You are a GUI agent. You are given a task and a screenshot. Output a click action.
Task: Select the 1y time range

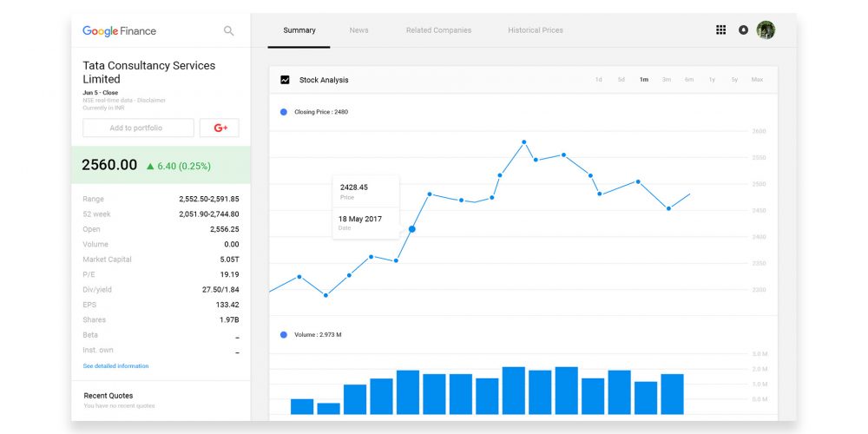712,80
